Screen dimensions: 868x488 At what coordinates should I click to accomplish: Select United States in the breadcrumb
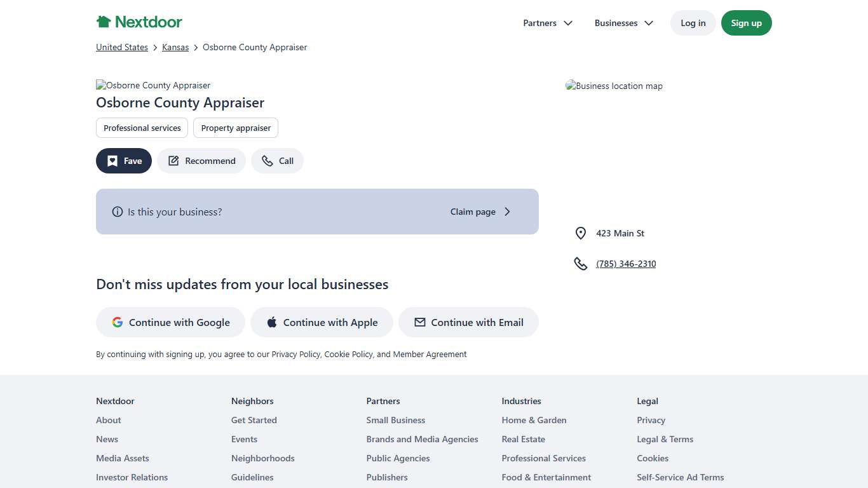click(121, 47)
